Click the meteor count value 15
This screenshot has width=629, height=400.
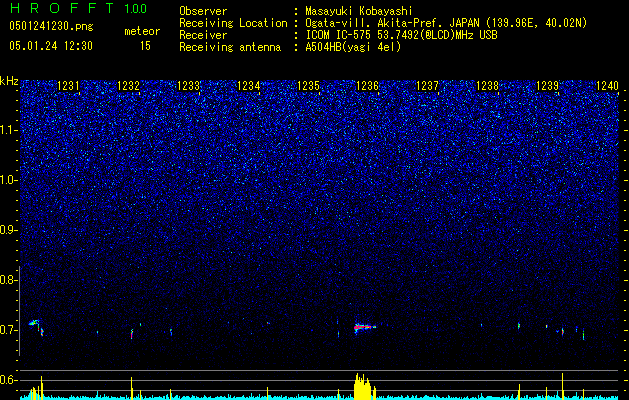click(145, 46)
